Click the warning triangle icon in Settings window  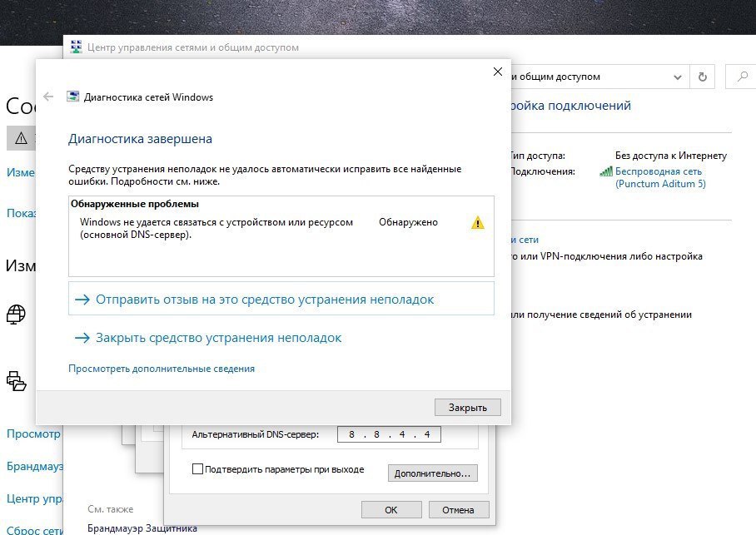[x=21, y=139]
